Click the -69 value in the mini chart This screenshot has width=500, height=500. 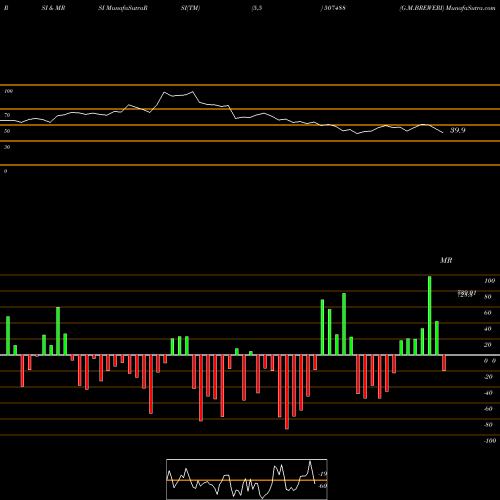tap(323, 486)
